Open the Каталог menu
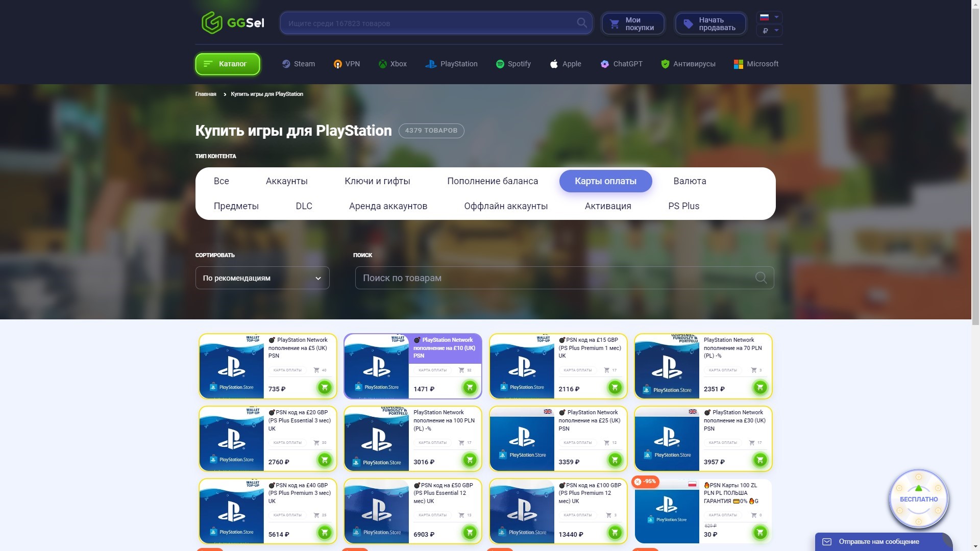Image resolution: width=980 pixels, height=551 pixels. 228,64
